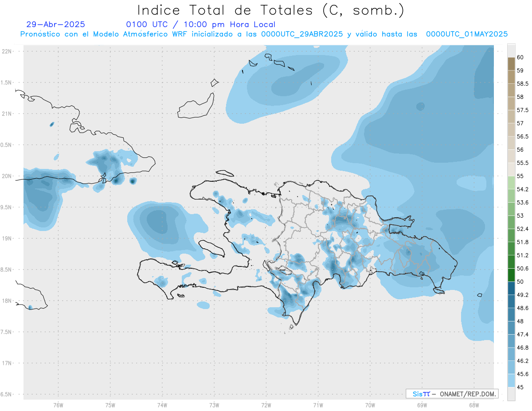This screenshot has height=411, width=532.
Task: Click the latitude label '22N'
Action: pyautogui.click(x=7, y=51)
